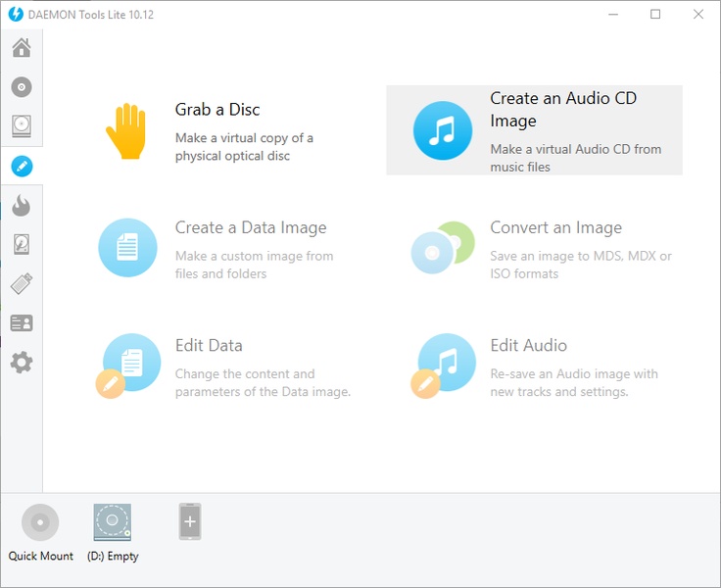Viewport: 721px width, 588px height.
Task: Maximize the DAEMON Tools Lite window
Action: coord(655,15)
